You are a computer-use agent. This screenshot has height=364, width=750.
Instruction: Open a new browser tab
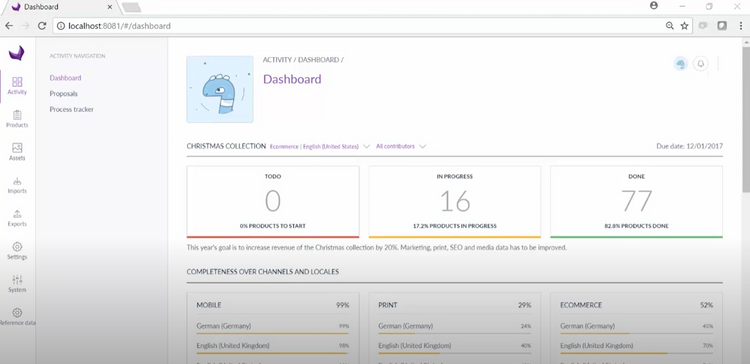(131, 7)
